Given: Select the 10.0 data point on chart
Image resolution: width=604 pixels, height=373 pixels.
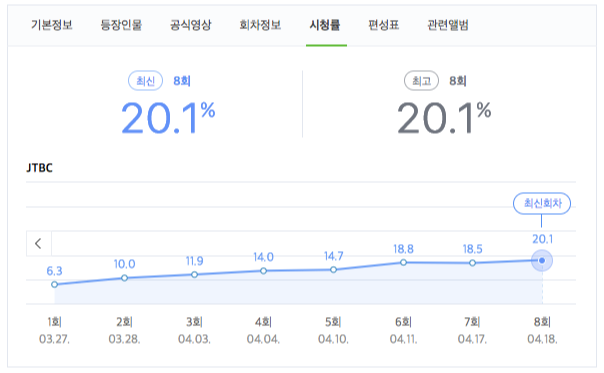Looking at the screenshot, I should (x=124, y=278).
